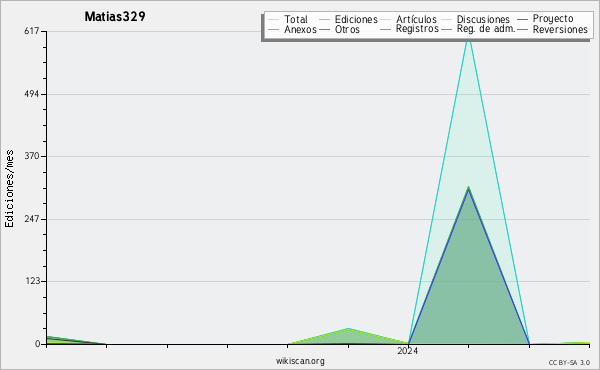Click the 'Registros' legend label
The height and width of the screenshot is (370, 600).
(417, 29)
